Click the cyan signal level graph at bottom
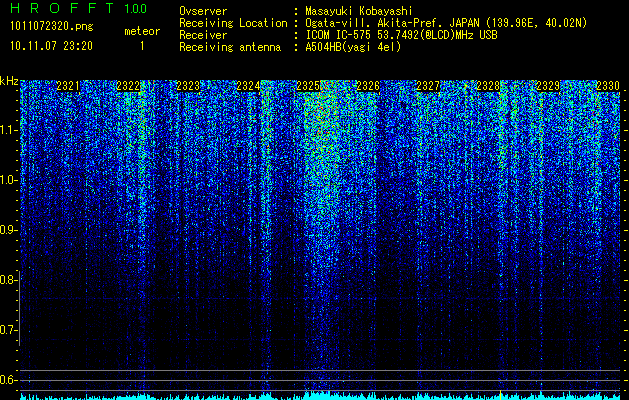The width and height of the screenshot is (629, 400). 320,397
